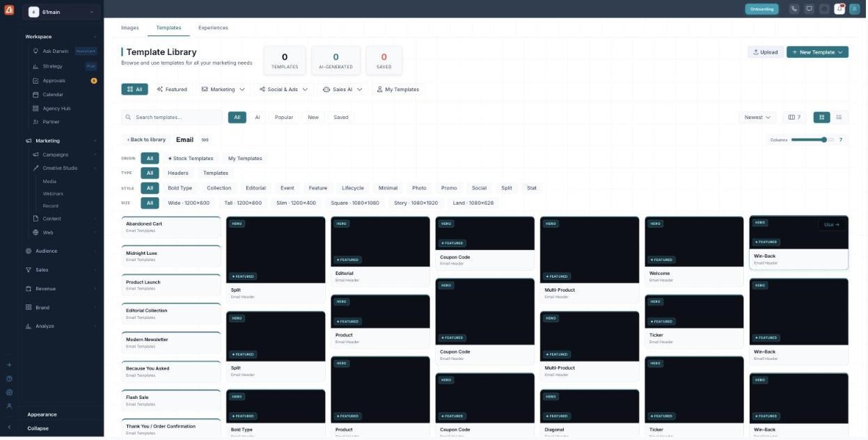Open the New Template dropdown
868x440 pixels.
click(817, 52)
